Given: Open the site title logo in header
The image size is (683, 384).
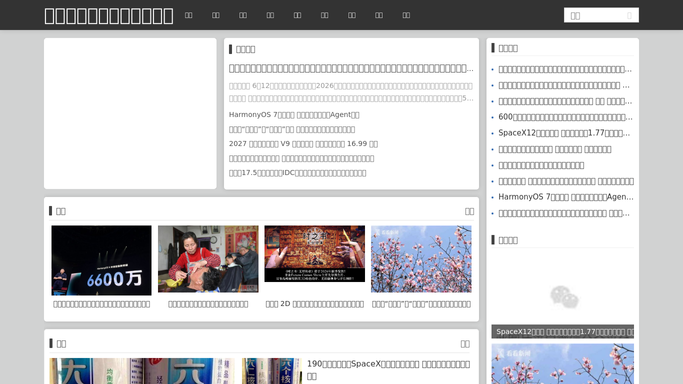Looking at the screenshot, I should coord(109,16).
